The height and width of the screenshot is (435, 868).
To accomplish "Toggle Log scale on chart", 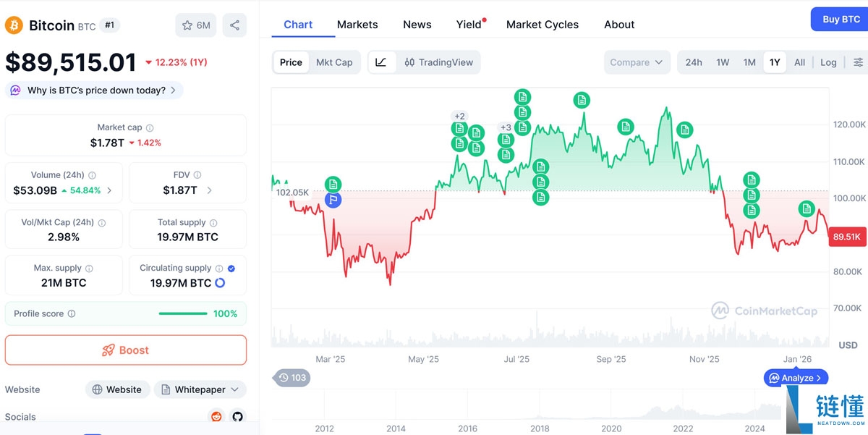I will pyautogui.click(x=828, y=62).
